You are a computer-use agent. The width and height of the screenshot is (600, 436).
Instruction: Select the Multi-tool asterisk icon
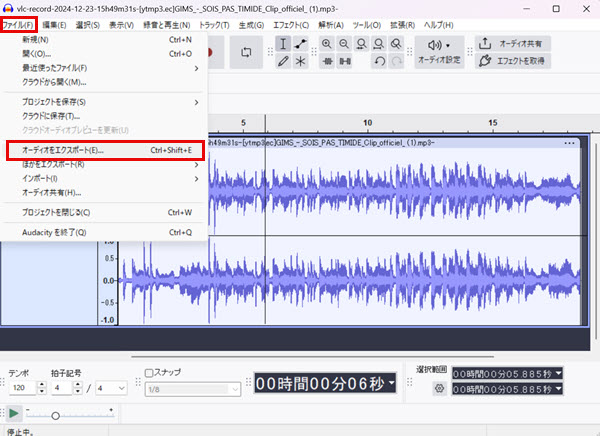tap(301, 61)
